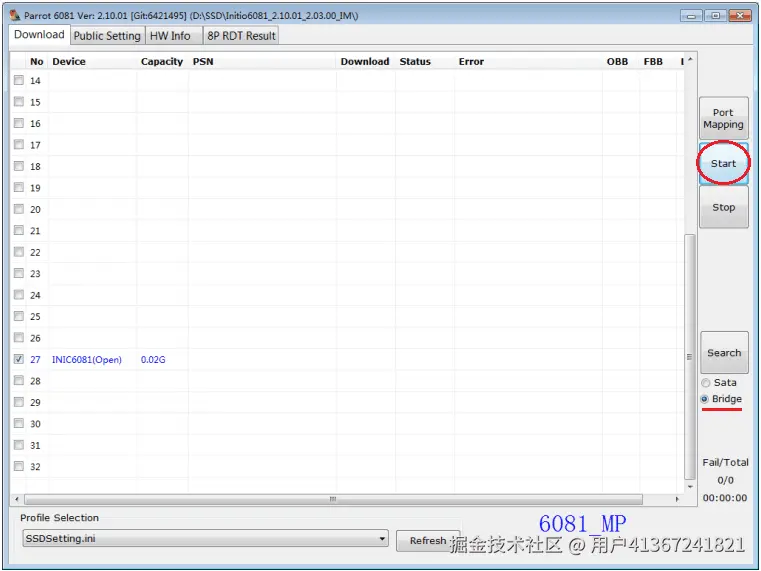
Task: Switch to the Download tab
Action: [39, 34]
